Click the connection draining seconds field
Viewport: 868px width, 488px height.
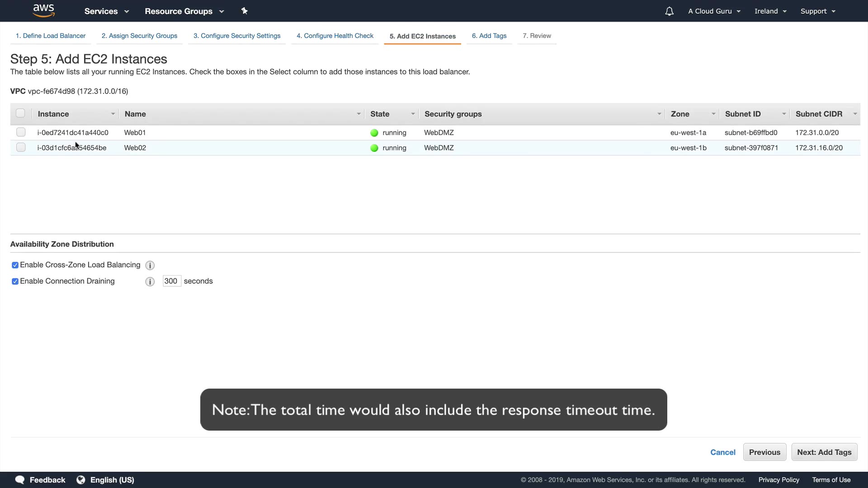click(171, 281)
